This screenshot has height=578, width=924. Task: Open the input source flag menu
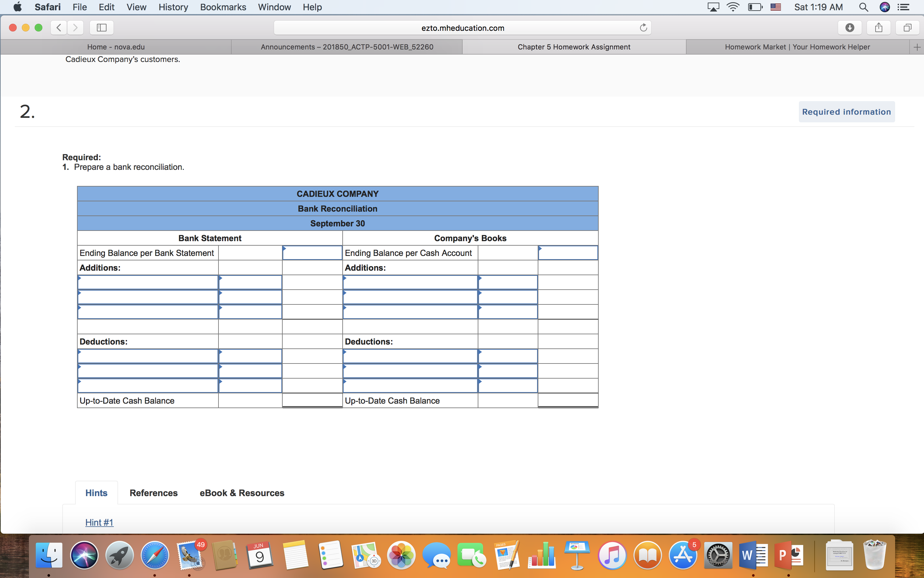coord(775,7)
